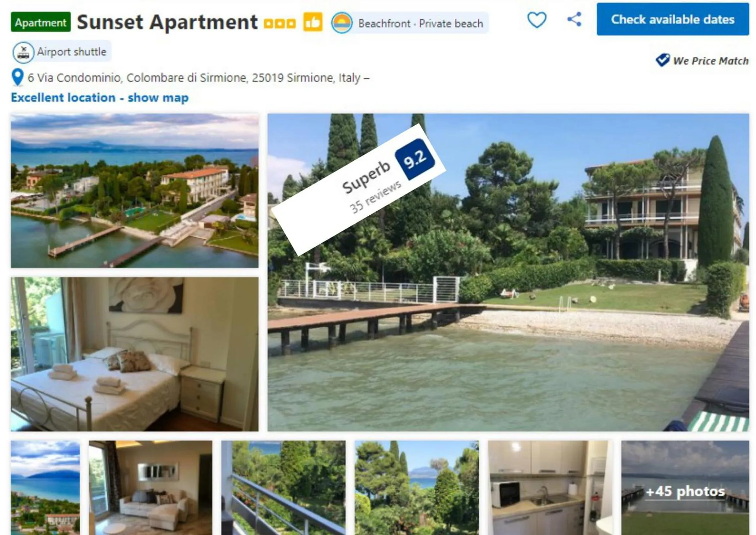Image resolution: width=756 pixels, height=535 pixels.
Task: Save property with the heart icon
Action: pyautogui.click(x=537, y=20)
